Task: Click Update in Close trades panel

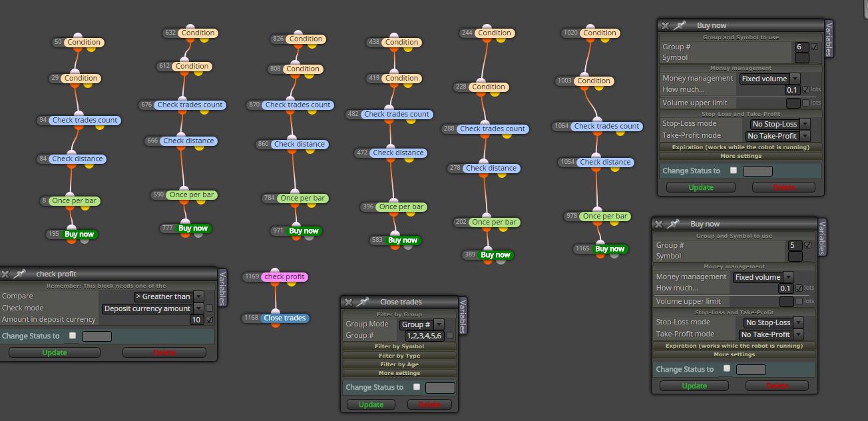Action: 371,404
